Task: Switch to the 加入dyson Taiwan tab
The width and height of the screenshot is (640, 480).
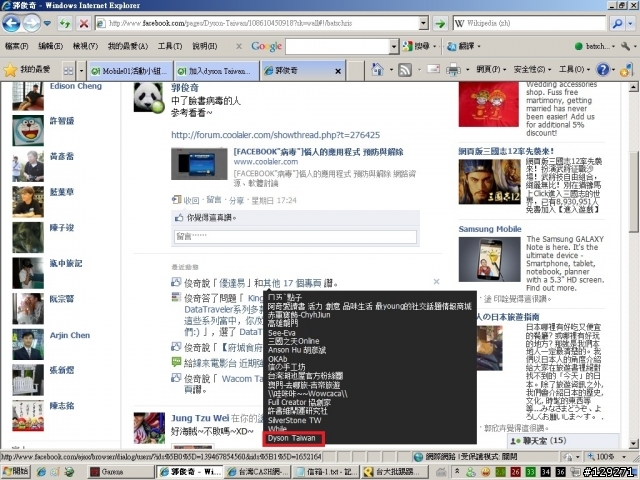Action: (217, 71)
